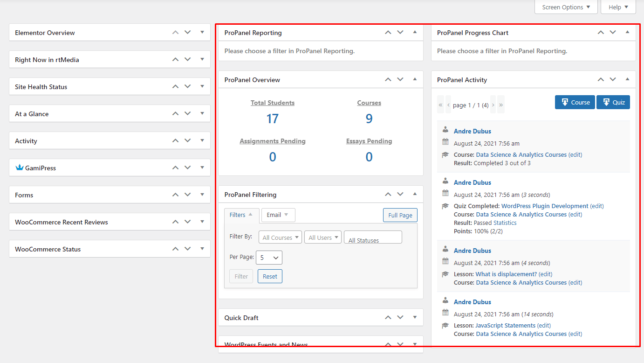The image size is (644, 363).
Task: Click the Reset button
Action: tap(270, 276)
